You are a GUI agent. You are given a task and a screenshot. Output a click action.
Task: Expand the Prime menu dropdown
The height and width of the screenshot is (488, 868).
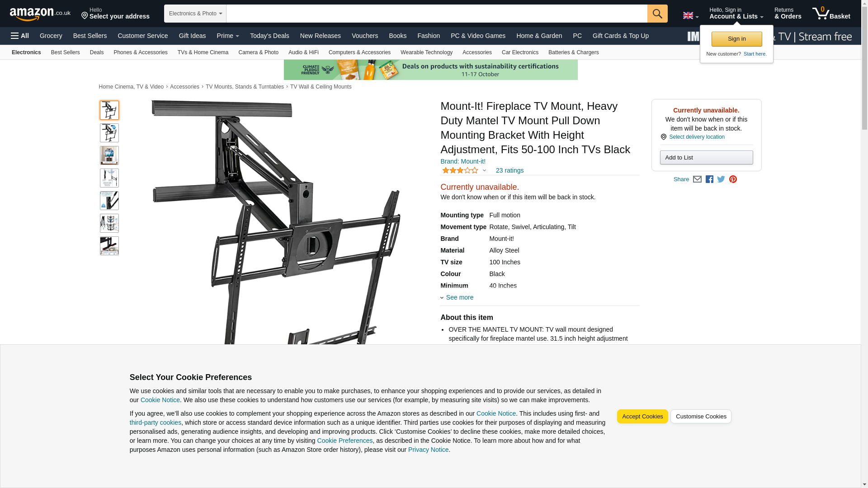pos(228,36)
